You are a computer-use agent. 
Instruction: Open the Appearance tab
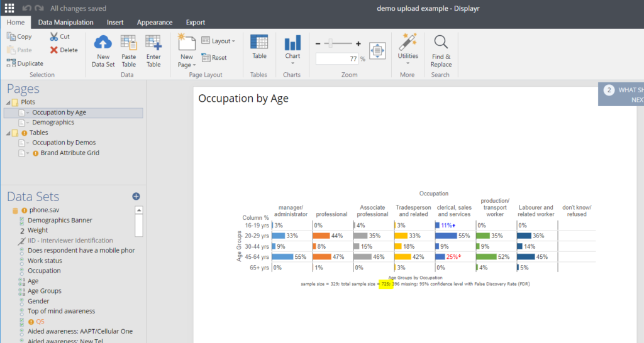click(155, 22)
